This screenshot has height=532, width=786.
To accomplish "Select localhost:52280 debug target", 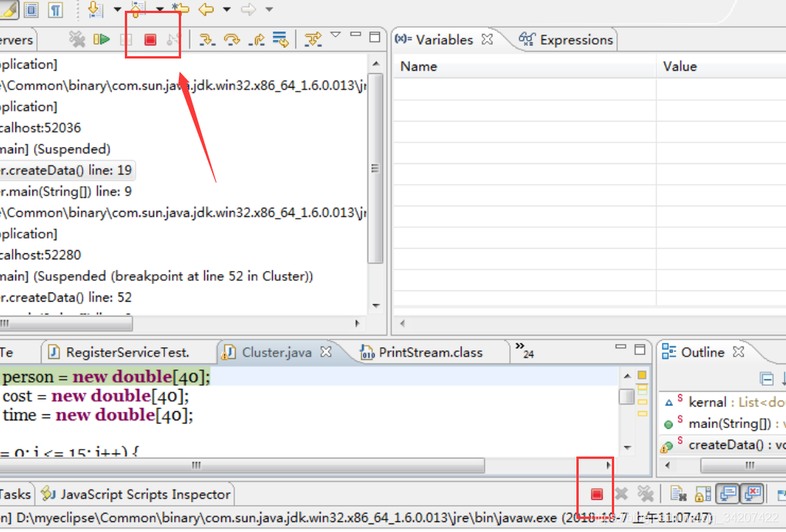I will click(40, 255).
